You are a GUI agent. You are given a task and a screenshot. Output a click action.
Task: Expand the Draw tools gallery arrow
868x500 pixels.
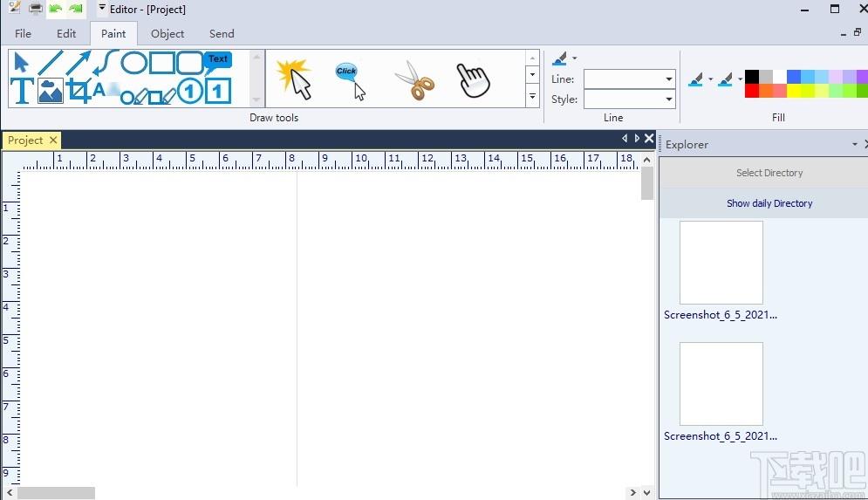pyautogui.click(x=532, y=96)
